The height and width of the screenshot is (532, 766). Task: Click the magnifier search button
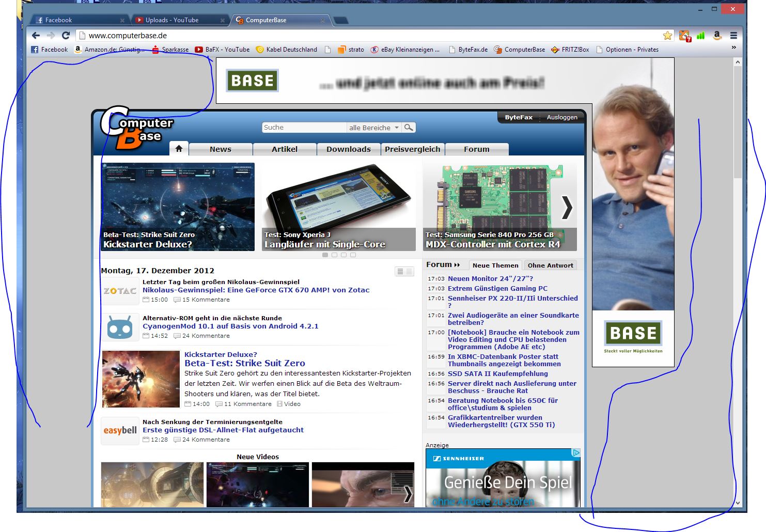[409, 128]
